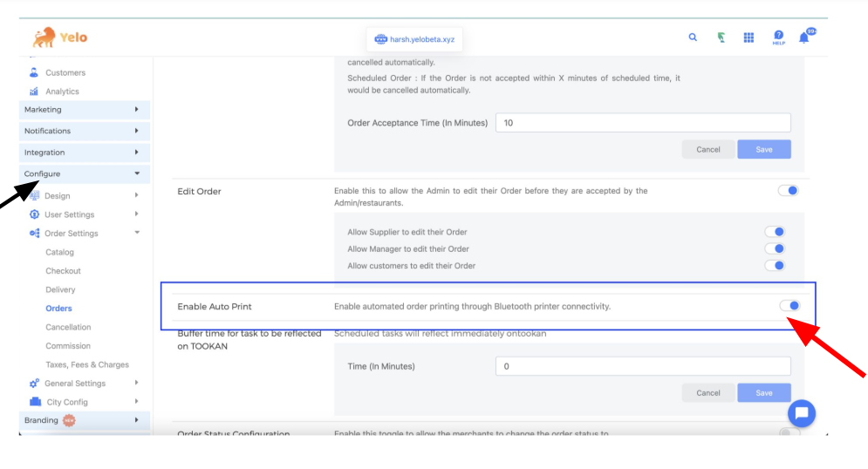
Task: Click the search magnifier icon in header
Action: pyautogui.click(x=693, y=37)
